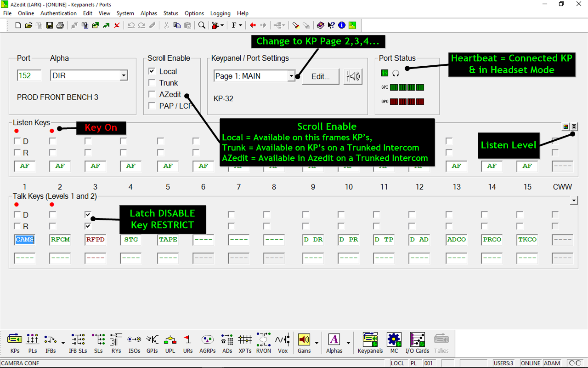Click the AF listen button under key 2
The width and height of the screenshot is (588, 368).
point(60,166)
